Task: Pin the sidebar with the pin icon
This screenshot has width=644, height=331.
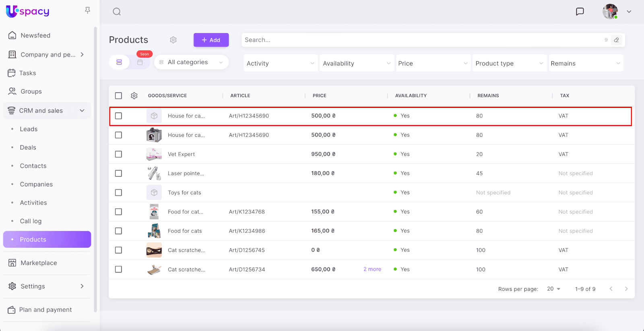Action: click(87, 10)
